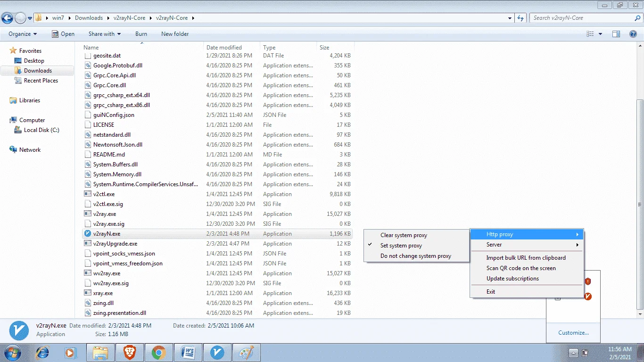Open Internet Explorer from the taskbar
644x362 pixels.
click(42, 353)
